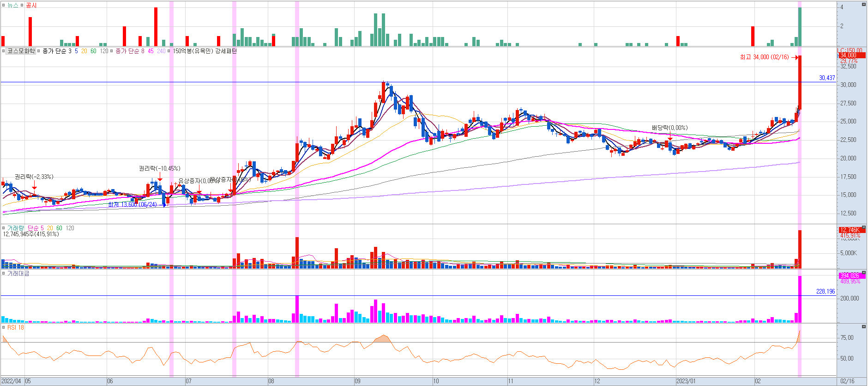The width and height of the screenshot is (868, 386).
Task: Select the gray 120 price moving average value
Action: click(x=104, y=51)
